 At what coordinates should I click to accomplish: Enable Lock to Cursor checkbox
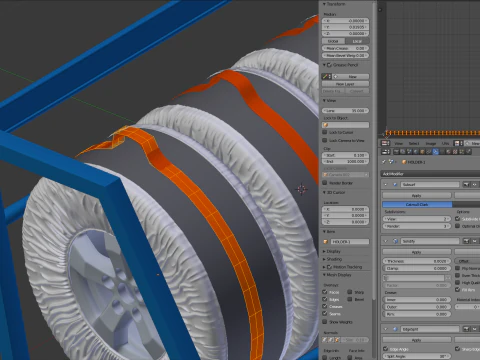(325, 132)
